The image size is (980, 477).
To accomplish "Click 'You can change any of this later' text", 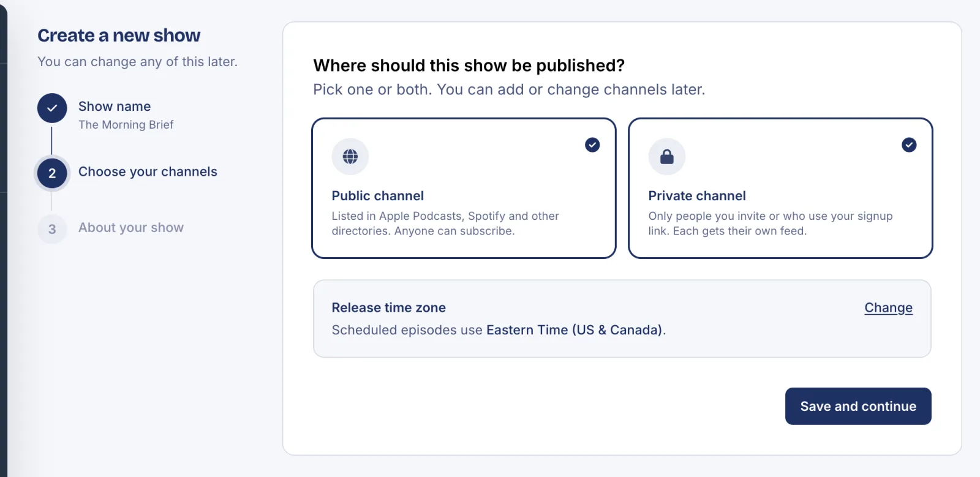I will coord(137,62).
